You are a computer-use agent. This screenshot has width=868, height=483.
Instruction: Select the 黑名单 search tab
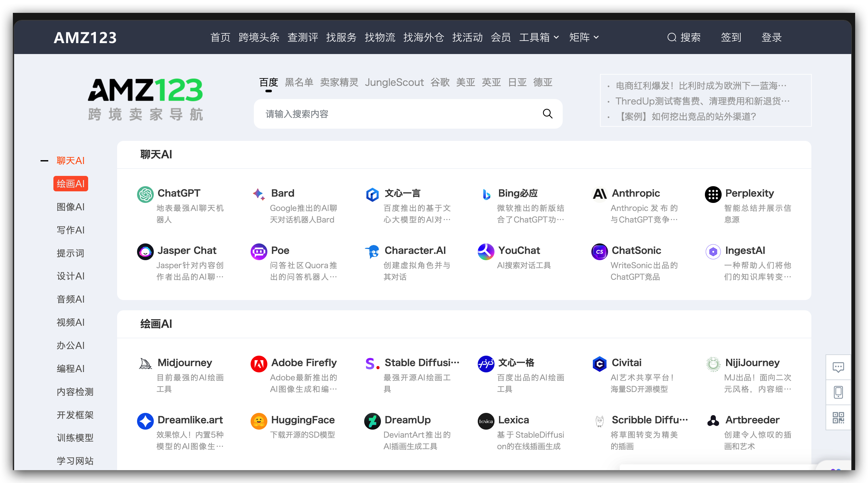pos(299,83)
